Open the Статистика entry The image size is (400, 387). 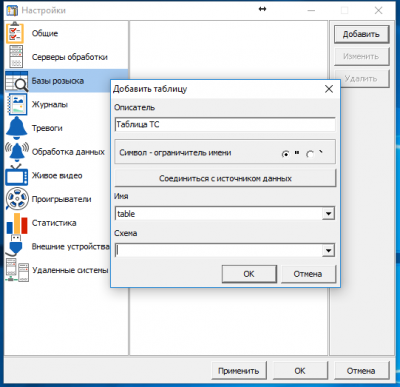tap(54, 223)
